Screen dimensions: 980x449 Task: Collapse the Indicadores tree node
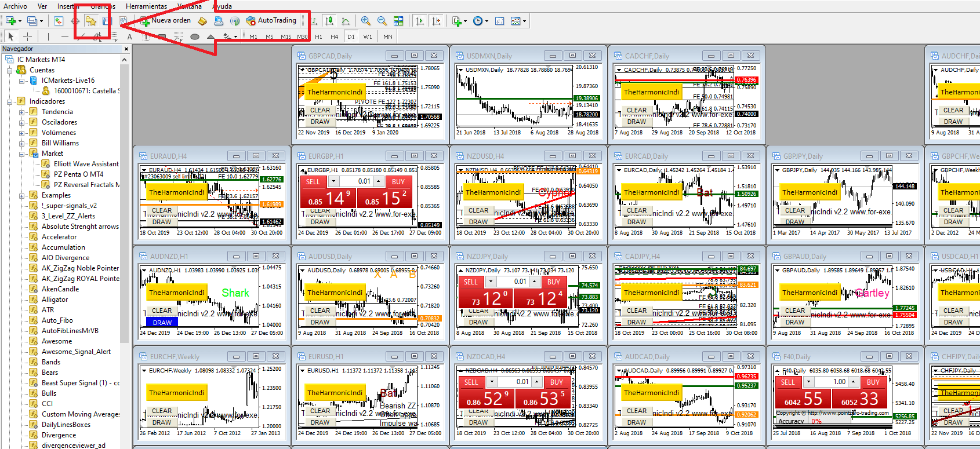pyautogui.click(x=9, y=101)
